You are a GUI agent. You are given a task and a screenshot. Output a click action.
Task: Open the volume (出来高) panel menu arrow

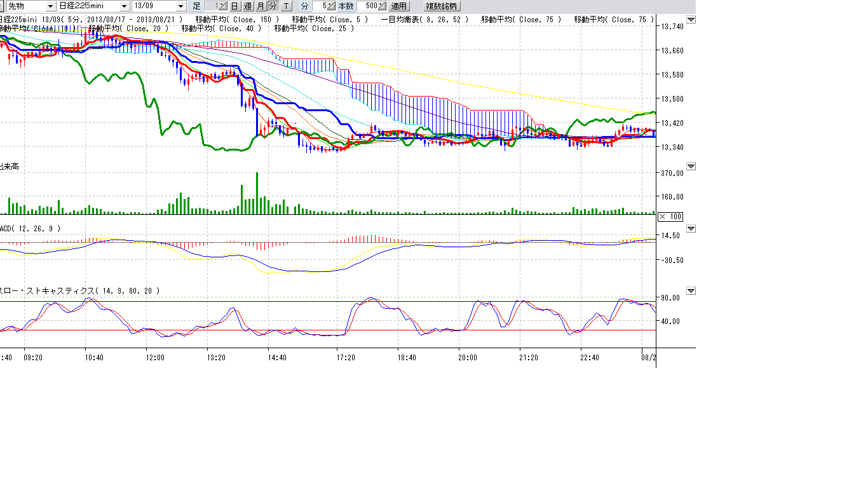[x=691, y=166]
